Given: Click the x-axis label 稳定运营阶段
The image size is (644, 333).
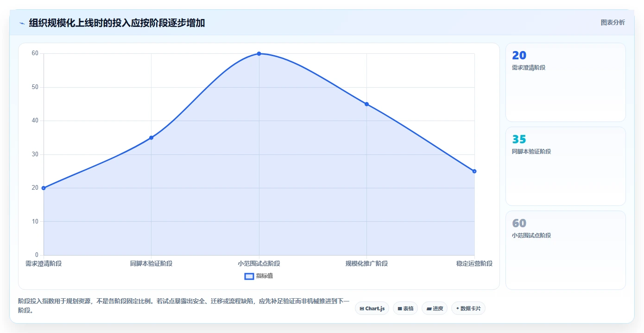Looking at the screenshot, I should (x=474, y=263).
